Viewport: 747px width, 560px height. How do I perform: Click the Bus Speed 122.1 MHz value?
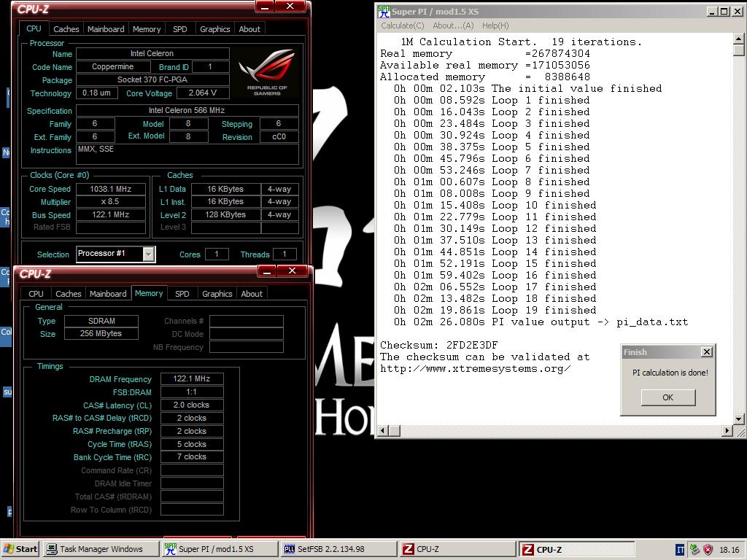[x=111, y=215]
